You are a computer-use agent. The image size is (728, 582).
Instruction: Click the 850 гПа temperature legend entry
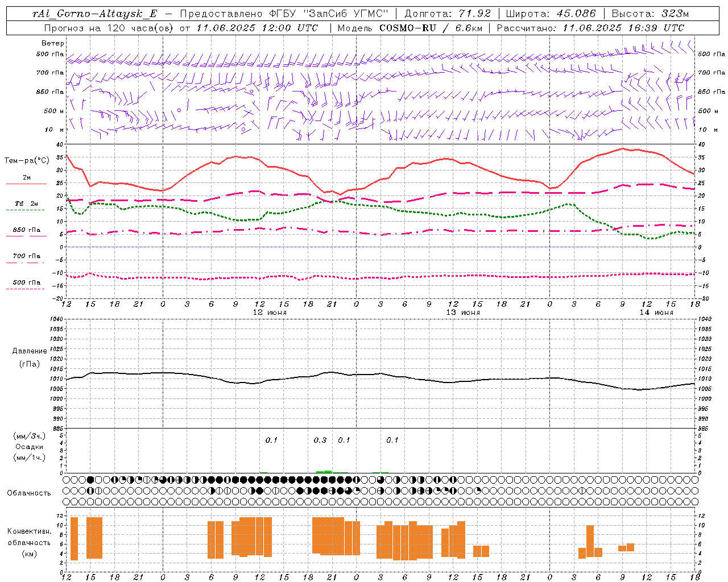[x=27, y=230]
